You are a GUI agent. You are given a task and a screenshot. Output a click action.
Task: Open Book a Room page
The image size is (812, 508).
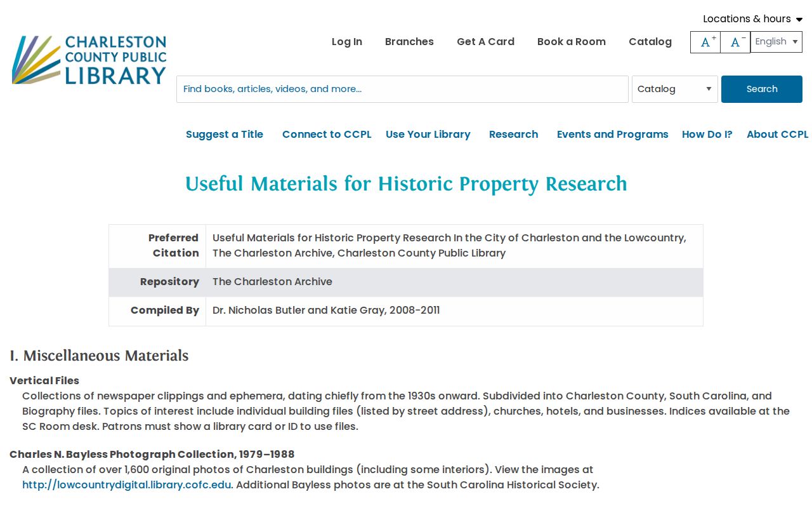(572, 42)
